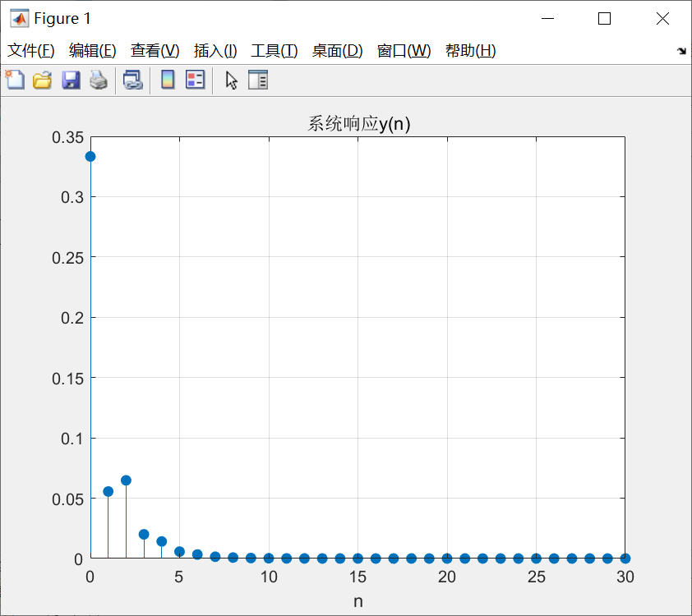Click the Link Plot toolbar icon
The image size is (692, 616).
coord(133,80)
